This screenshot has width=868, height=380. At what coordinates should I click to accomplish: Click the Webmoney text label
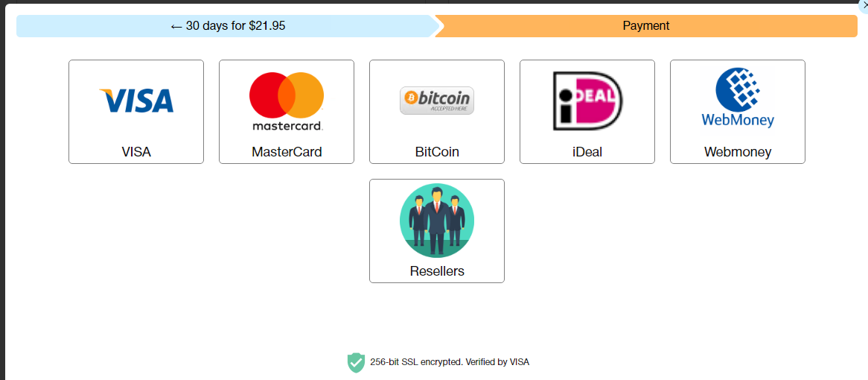pyautogui.click(x=738, y=152)
